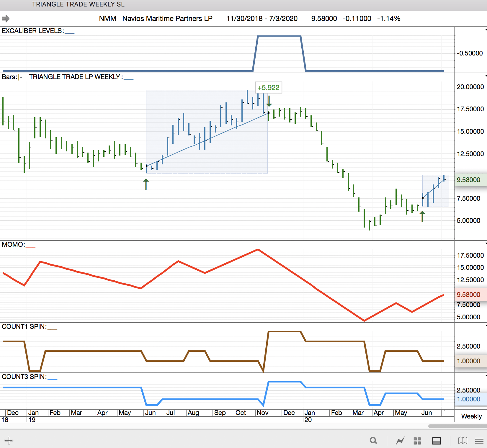Toggle the split panel view icon
Screen dimensions: 487x448
437,441
